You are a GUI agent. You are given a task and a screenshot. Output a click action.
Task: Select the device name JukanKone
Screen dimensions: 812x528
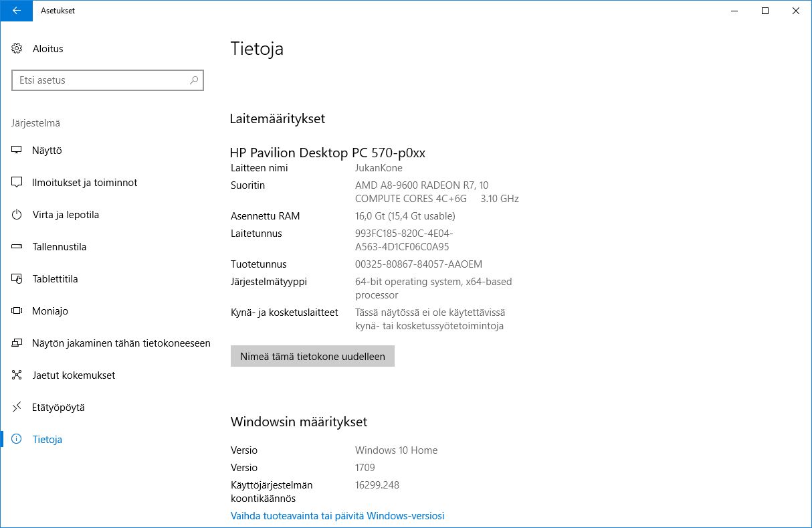[379, 168]
